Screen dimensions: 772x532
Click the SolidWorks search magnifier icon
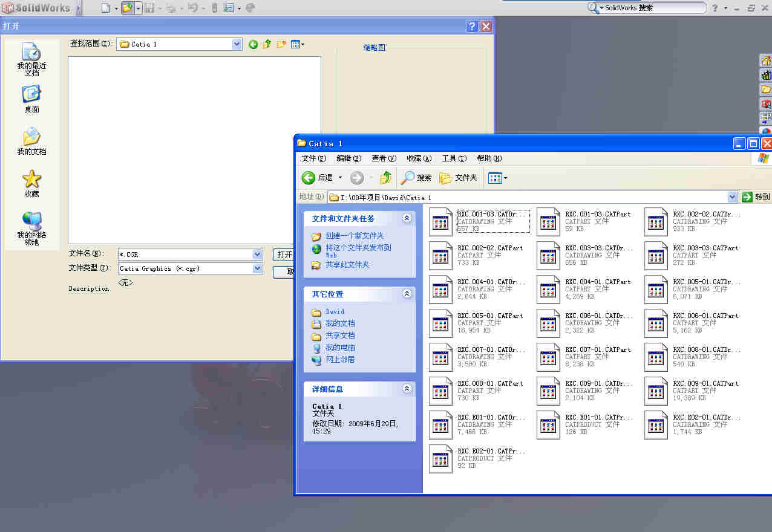pyautogui.click(x=594, y=8)
